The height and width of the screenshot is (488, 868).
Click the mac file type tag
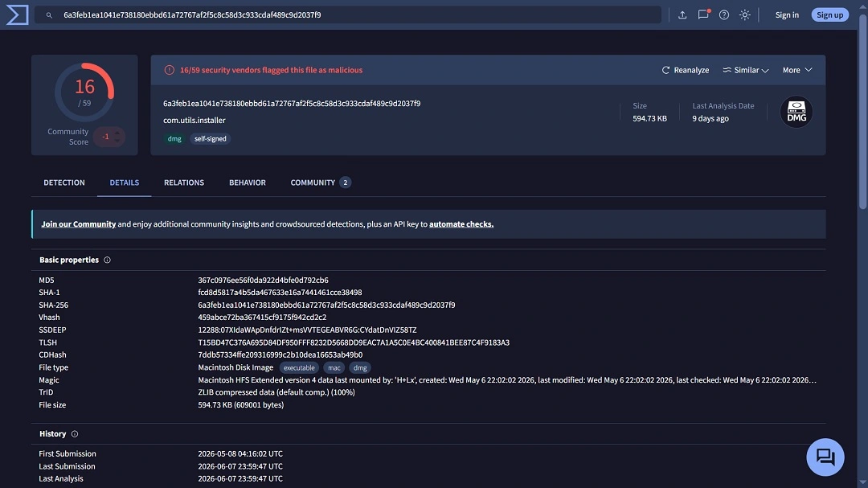(334, 367)
